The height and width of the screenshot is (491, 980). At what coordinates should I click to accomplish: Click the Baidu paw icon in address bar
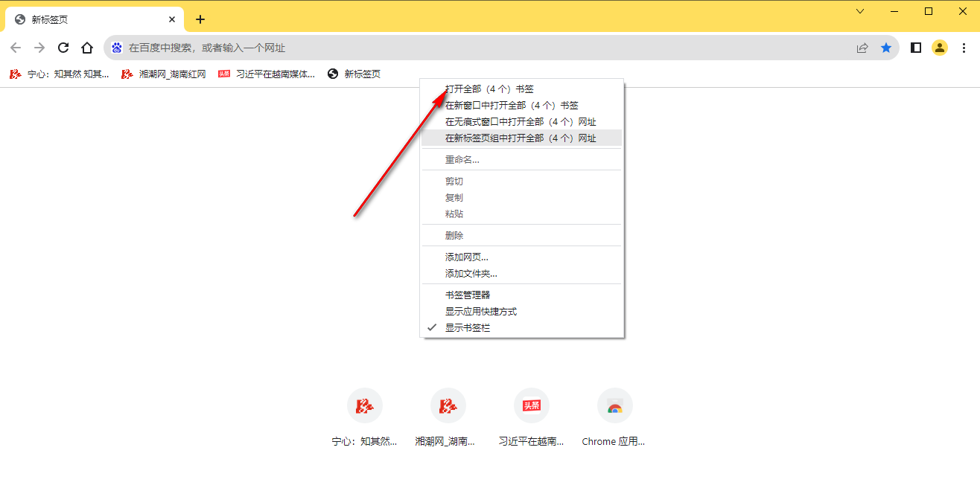point(117,48)
